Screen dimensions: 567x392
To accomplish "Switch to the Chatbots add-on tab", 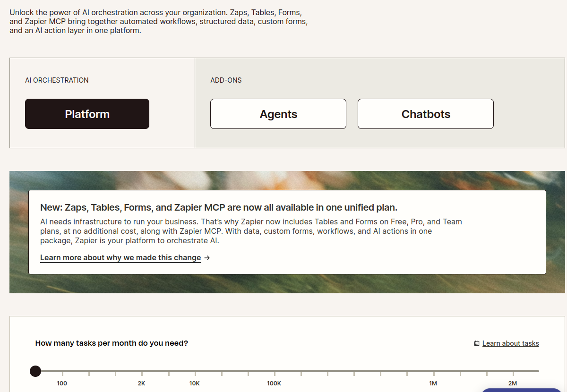I will tap(426, 114).
